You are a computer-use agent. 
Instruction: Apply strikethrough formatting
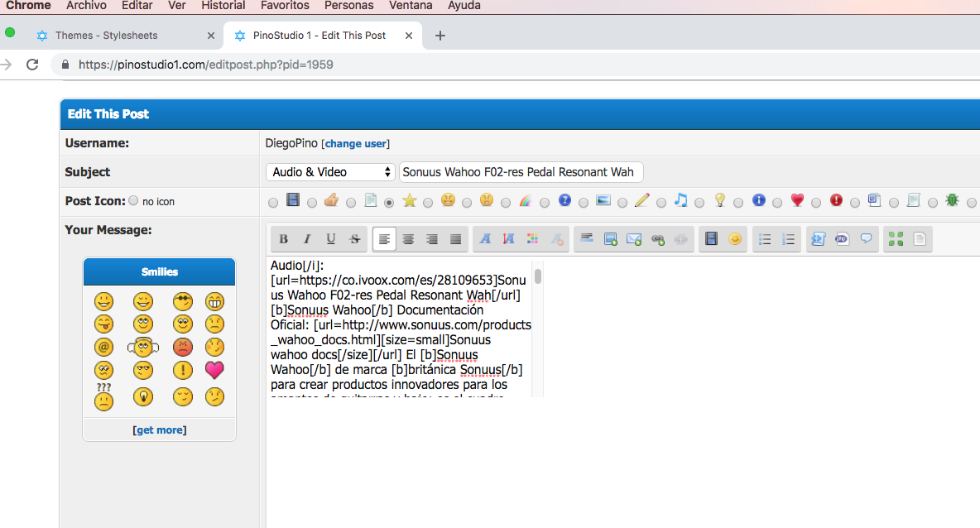[x=354, y=238]
